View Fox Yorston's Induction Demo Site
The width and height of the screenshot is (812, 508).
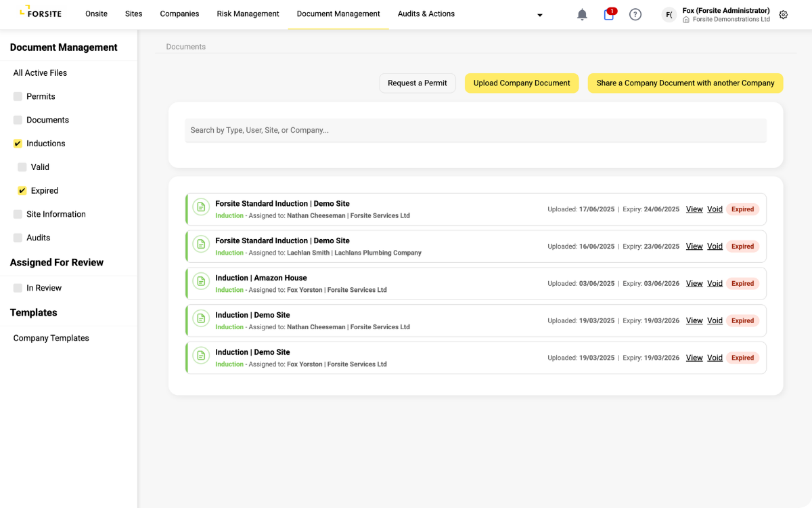click(694, 358)
